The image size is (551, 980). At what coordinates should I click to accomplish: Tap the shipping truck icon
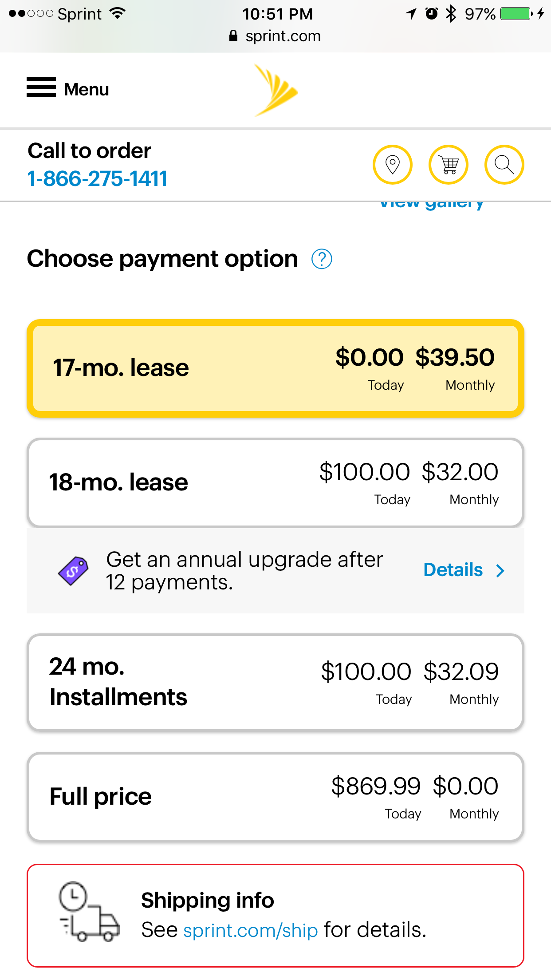pyautogui.click(x=89, y=912)
